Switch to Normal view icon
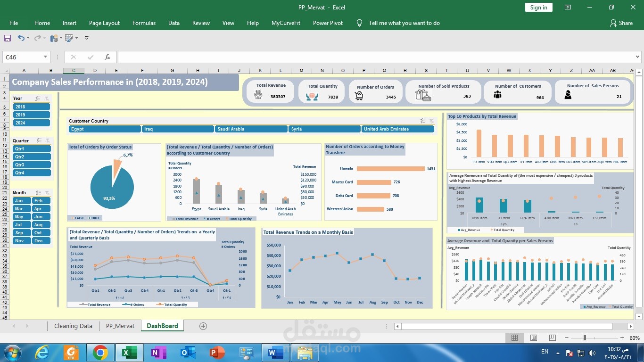 pos(515,338)
